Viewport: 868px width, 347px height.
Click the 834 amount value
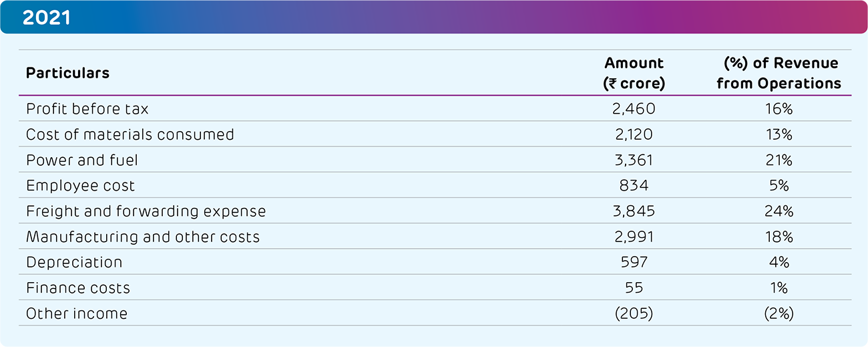coord(634,185)
